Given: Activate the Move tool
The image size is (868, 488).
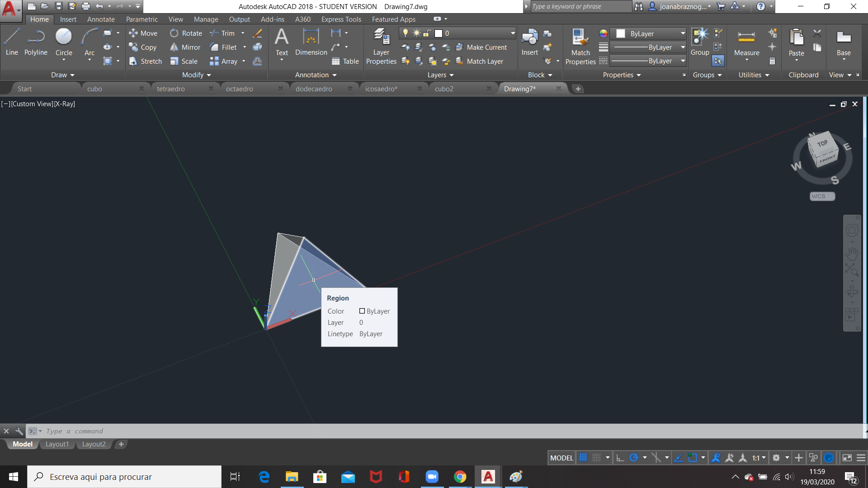Looking at the screenshot, I should coord(143,33).
